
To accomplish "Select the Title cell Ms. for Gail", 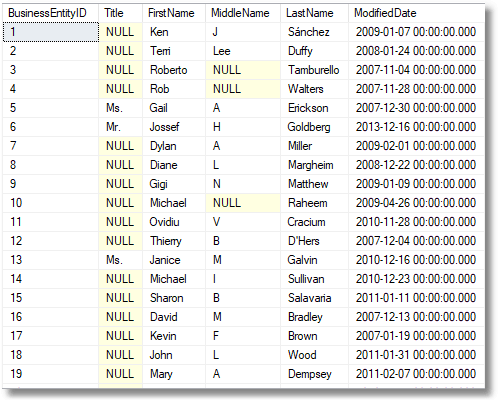I will coord(120,108).
